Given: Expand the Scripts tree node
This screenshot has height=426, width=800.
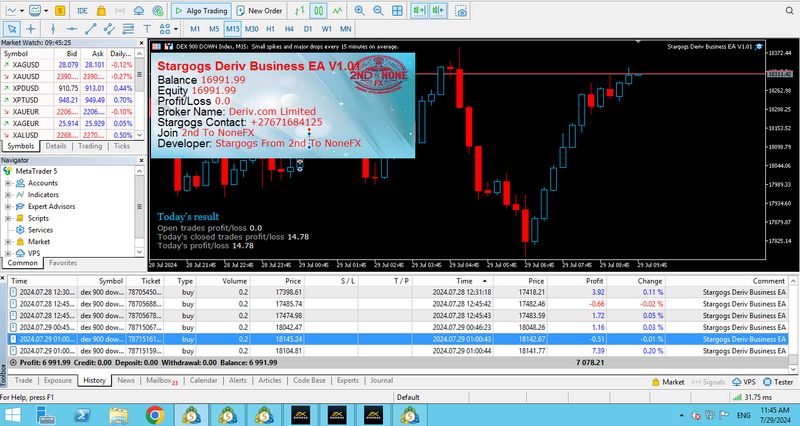Looking at the screenshot, I should 8,218.
